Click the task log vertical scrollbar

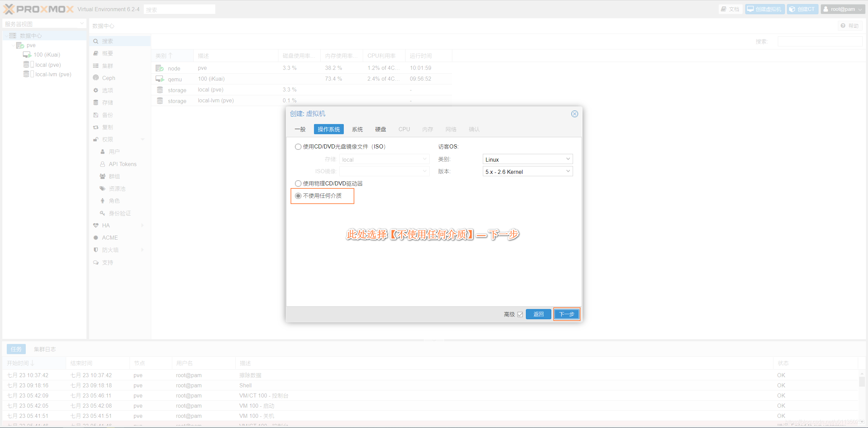click(x=862, y=382)
